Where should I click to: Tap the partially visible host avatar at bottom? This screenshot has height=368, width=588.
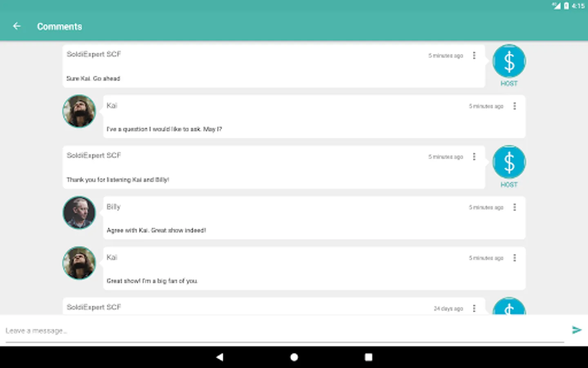(509, 306)
